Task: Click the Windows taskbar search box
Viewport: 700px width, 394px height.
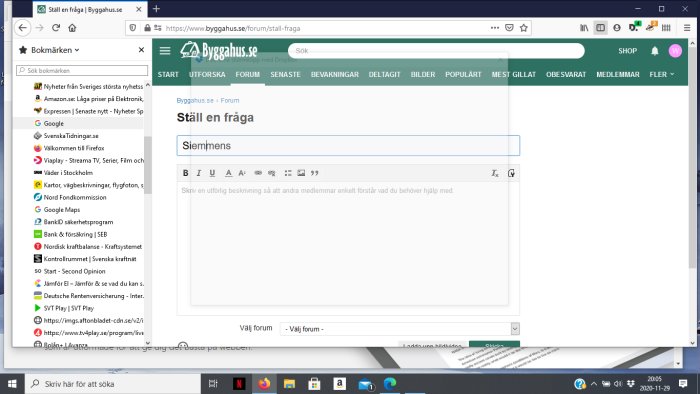Action: (113, 384)
